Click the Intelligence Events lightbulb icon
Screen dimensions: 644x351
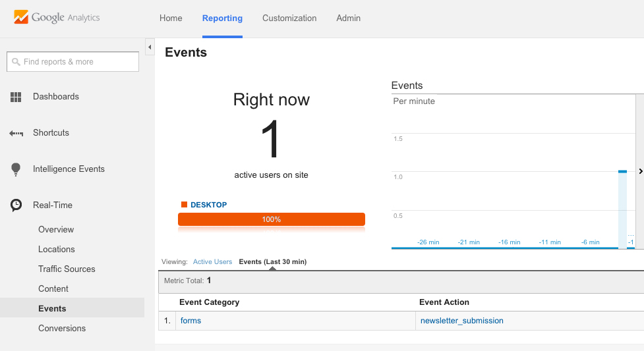point(16,169)
